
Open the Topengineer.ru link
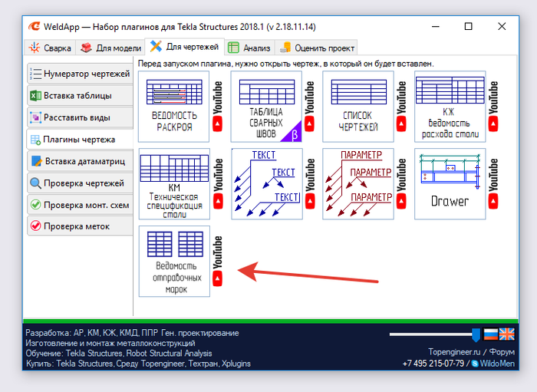(454, 352)
